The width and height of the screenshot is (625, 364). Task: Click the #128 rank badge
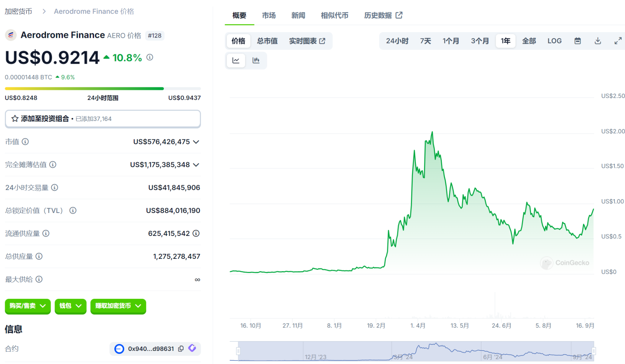point(155,36)
